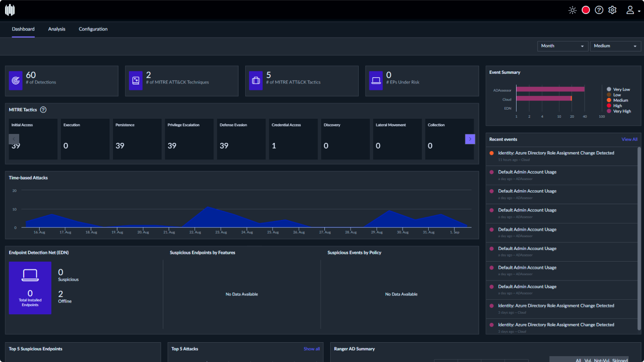Open the Configuration tab

click(93, 29)
